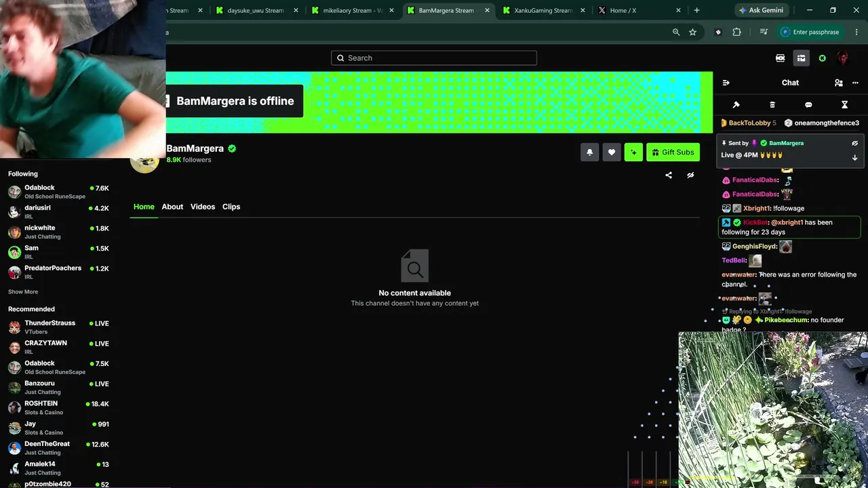Open a new browser tab
Viewport: 868px width, 488px height.
tap(696, 10)
